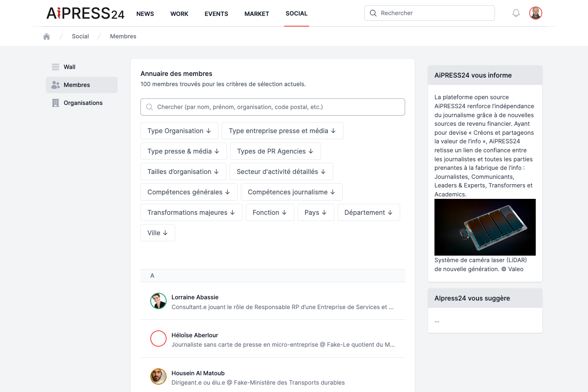
Task: Open the EVENTS navigation tab
Action: 216,13
